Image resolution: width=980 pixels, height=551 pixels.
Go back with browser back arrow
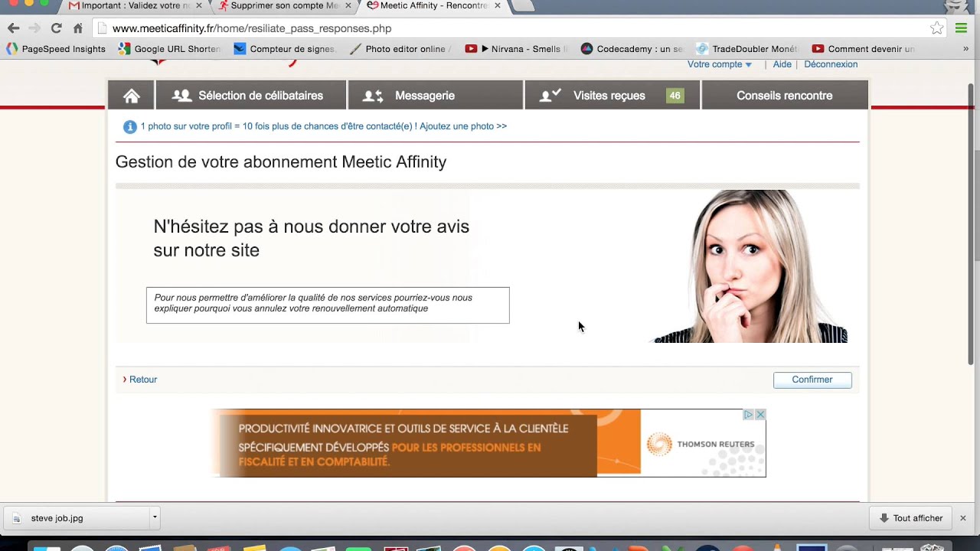[x=13, y=28]
